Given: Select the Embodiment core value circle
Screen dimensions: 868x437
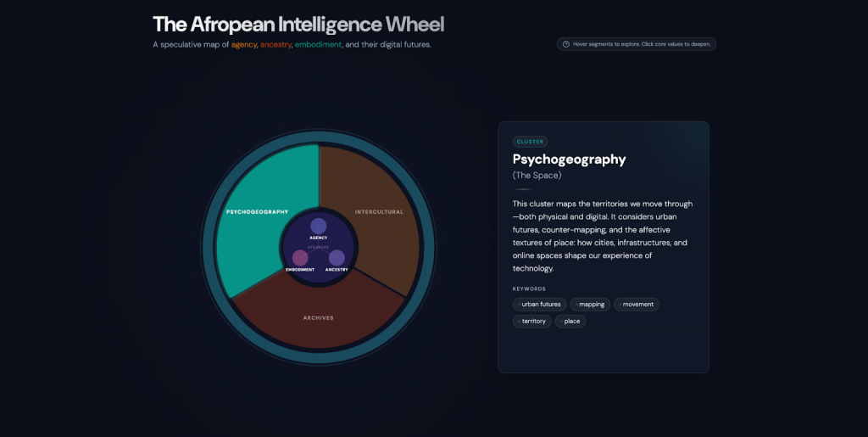Looking at the screenshot, I should [300, 258].
